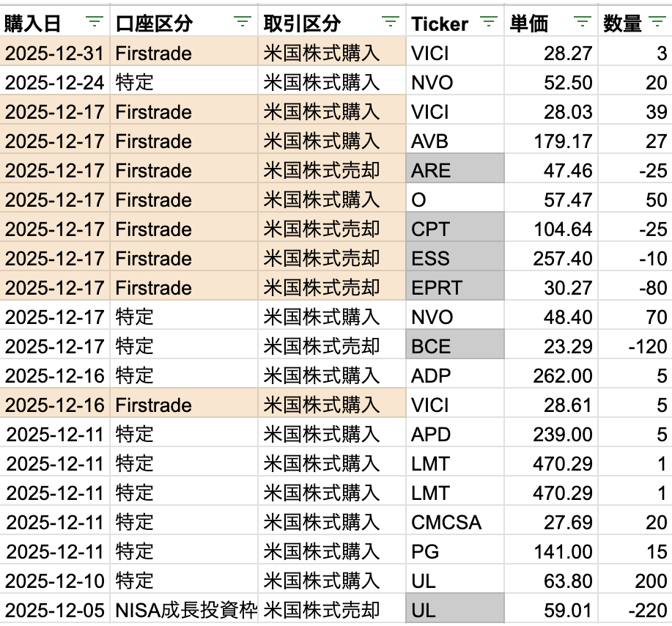Open the 取引区分 column filter icon
672x626 pixels.
click(391, 22)
